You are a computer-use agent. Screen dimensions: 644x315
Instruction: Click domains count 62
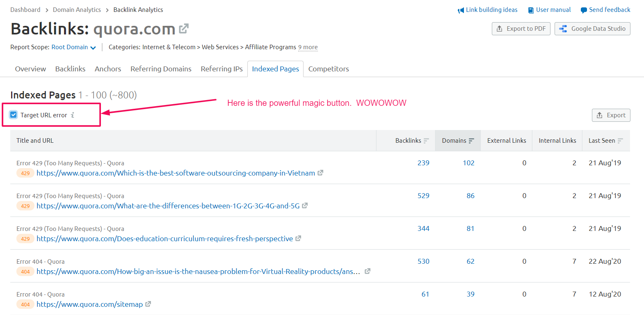pos(470,261)
